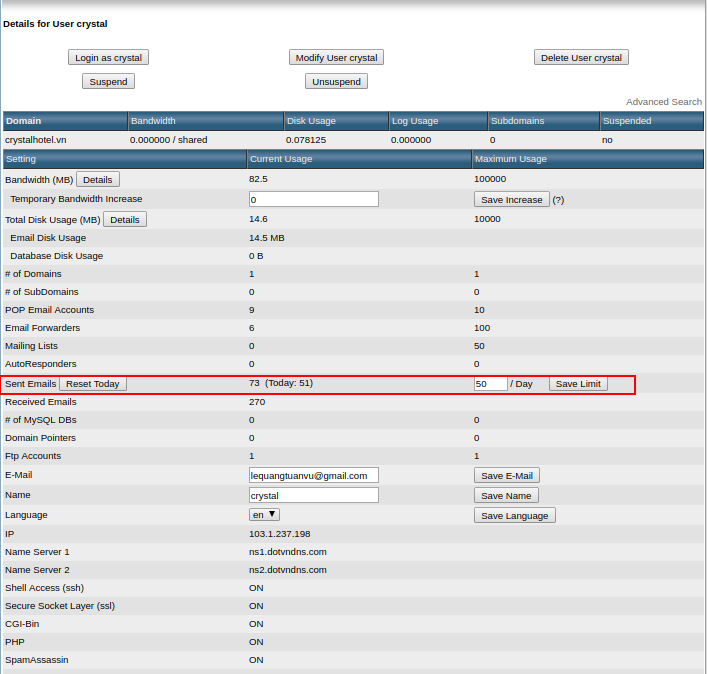View Total Disk Usage Details
707x674 pixels.
point(124,219)
